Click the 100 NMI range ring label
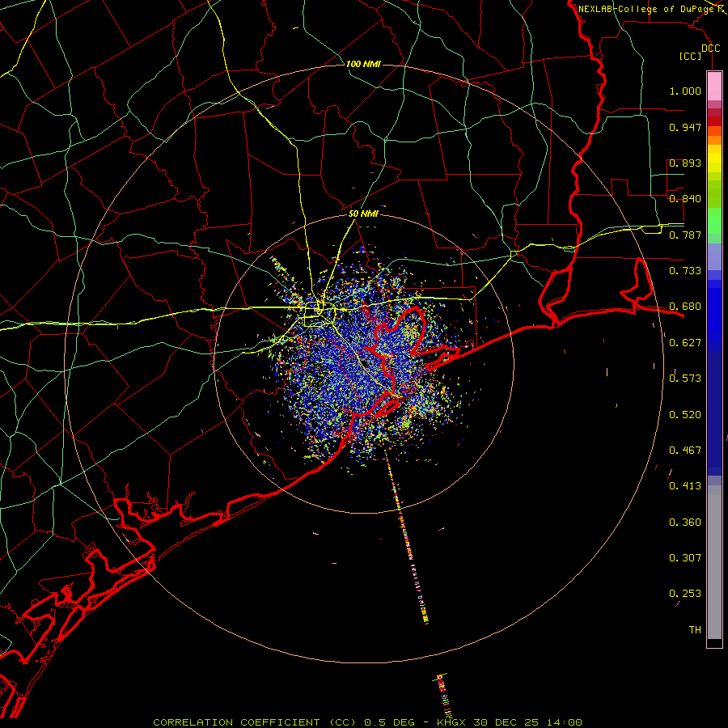Image resolution: width=728 pixels, height=728 pixels. 363,64
